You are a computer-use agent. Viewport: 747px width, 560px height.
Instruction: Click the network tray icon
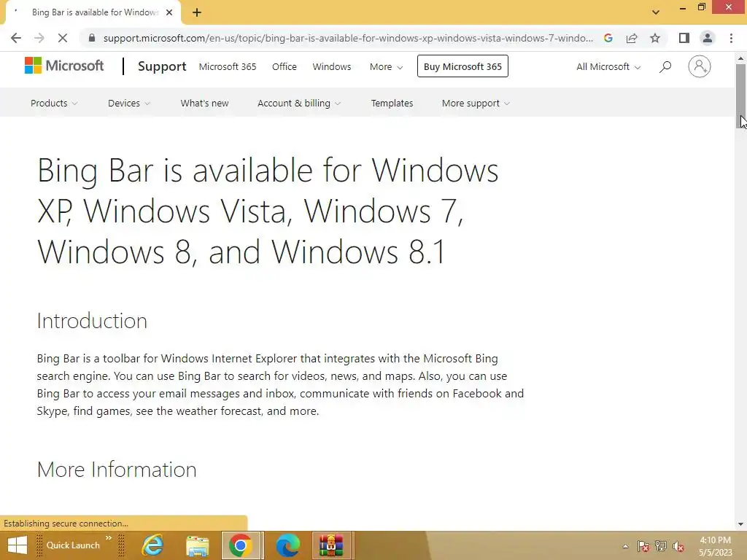661,546
